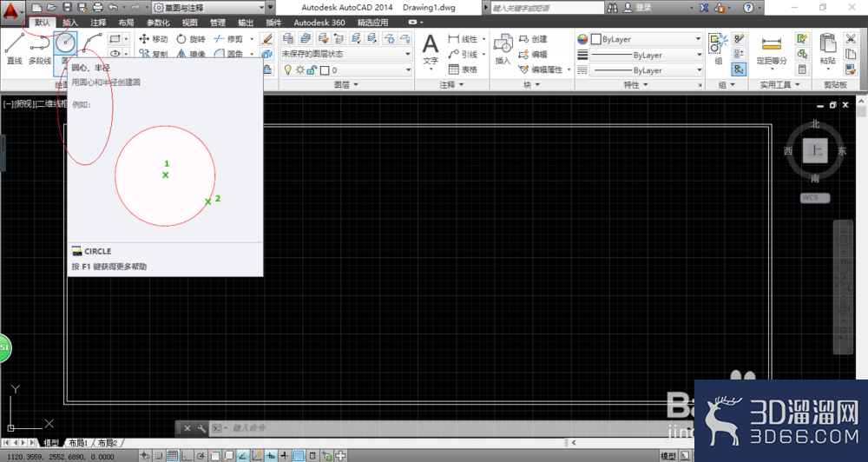
Task: Switch to the 注释 ribbon tab
Action: click(x=98, y=23)
